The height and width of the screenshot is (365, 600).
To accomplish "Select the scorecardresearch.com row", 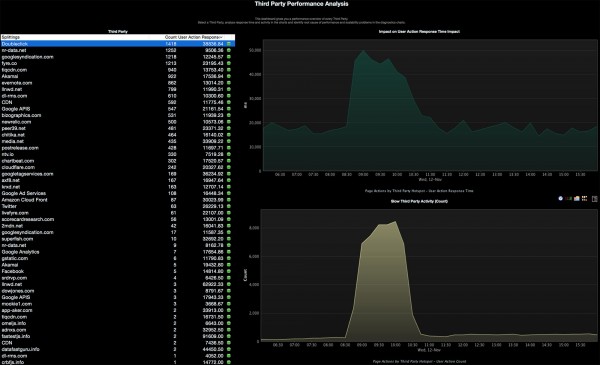I will point(117,220).
